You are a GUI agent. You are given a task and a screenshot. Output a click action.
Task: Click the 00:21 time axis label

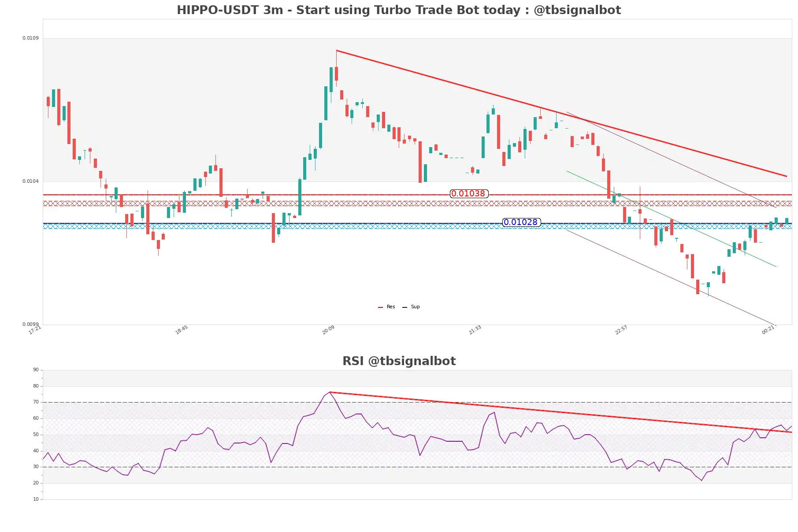point(768,330)
